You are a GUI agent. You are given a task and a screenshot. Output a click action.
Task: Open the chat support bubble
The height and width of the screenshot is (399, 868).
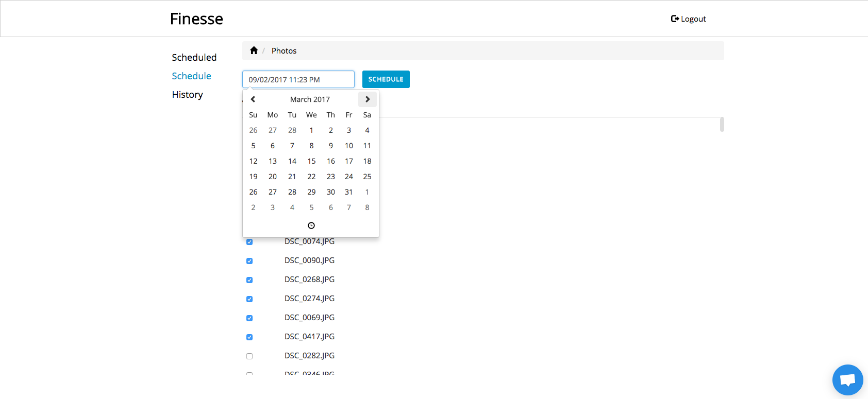pyautogui.click(x=847, y=380)
